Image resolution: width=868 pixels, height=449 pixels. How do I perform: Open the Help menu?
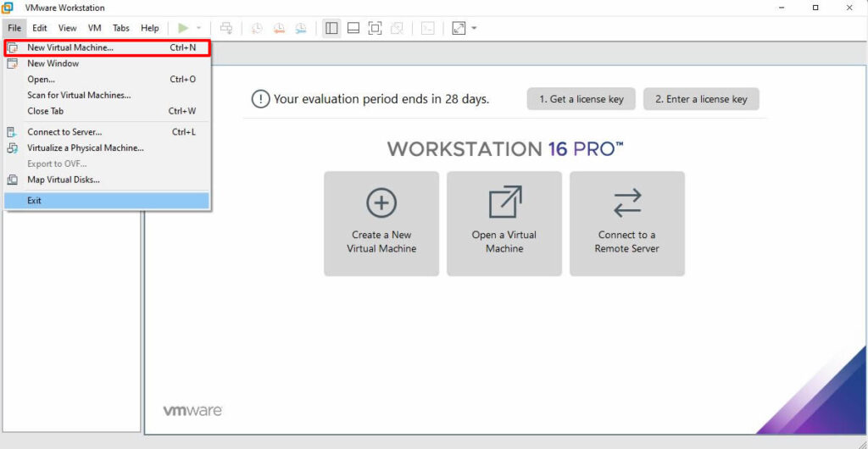click(149, 28)
